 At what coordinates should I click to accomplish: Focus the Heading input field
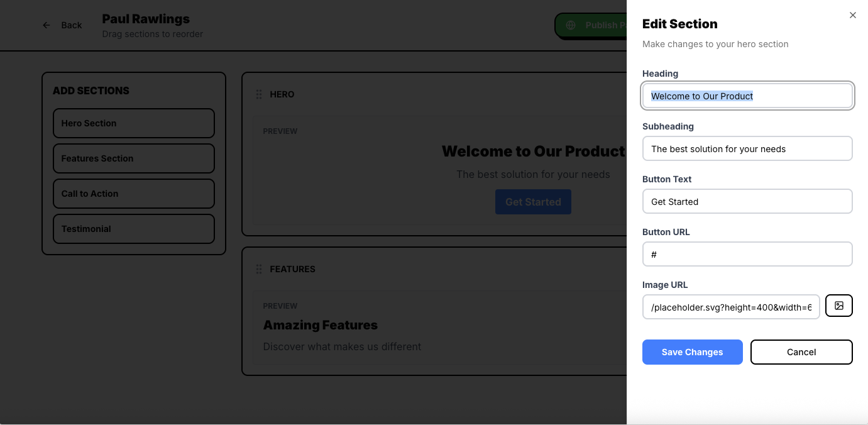[747, 96]
